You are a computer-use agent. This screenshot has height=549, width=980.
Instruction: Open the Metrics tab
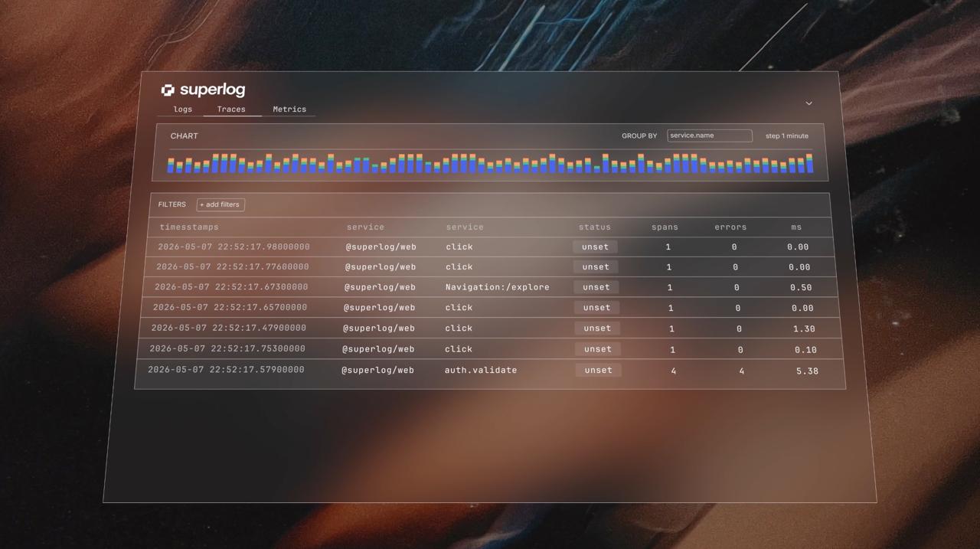point(289,109)
